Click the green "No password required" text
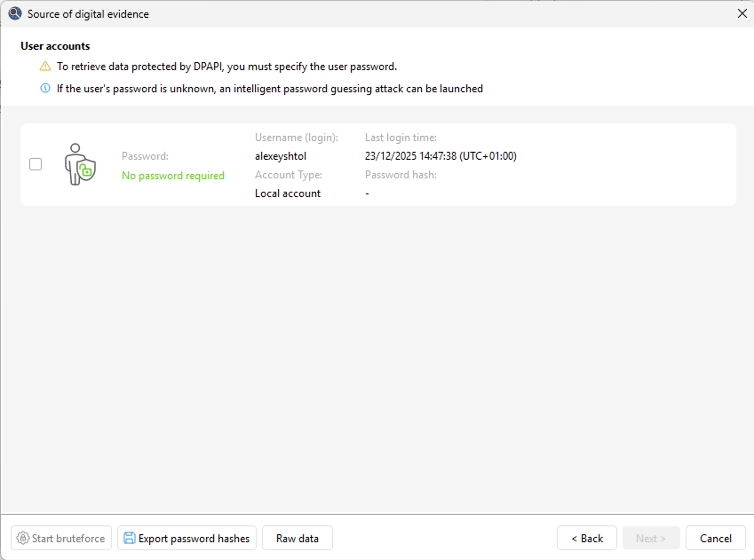754x560 pixels. [x=173, y=176]
